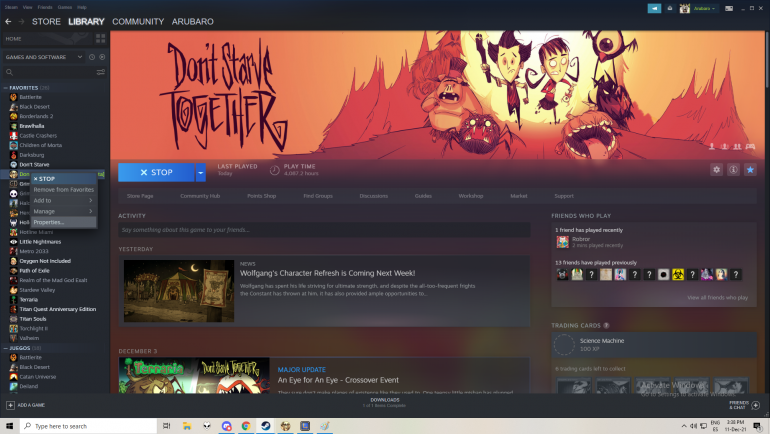The width and height of the screenshot is (770, 434).
Task: Expand the Add to submenu
Action: [x=64, y=200]
